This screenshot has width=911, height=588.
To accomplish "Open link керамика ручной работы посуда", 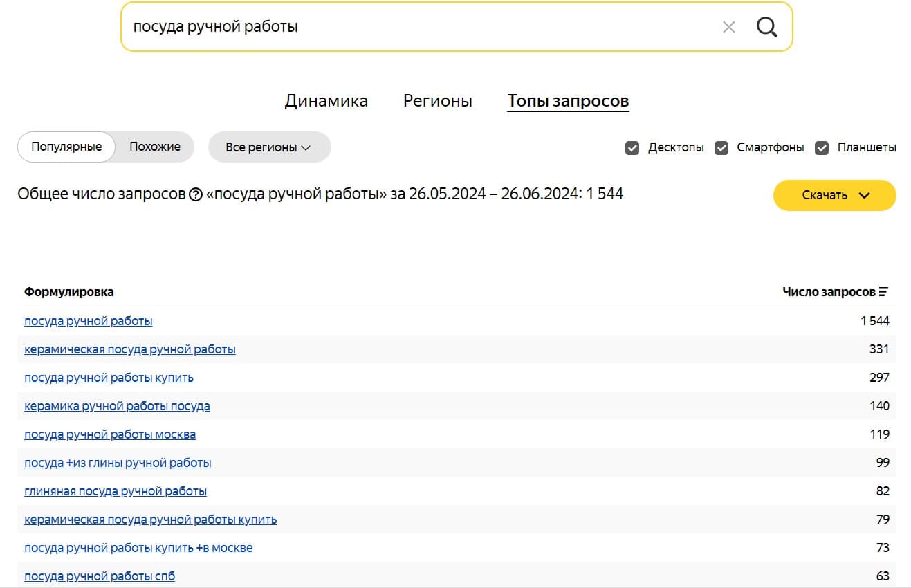I will (117, 406).
